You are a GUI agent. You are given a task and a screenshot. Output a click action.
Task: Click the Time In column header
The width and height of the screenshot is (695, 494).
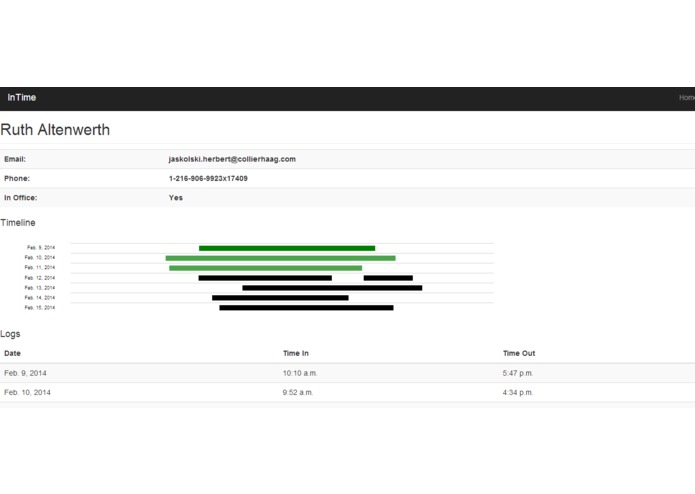[296, 354]
